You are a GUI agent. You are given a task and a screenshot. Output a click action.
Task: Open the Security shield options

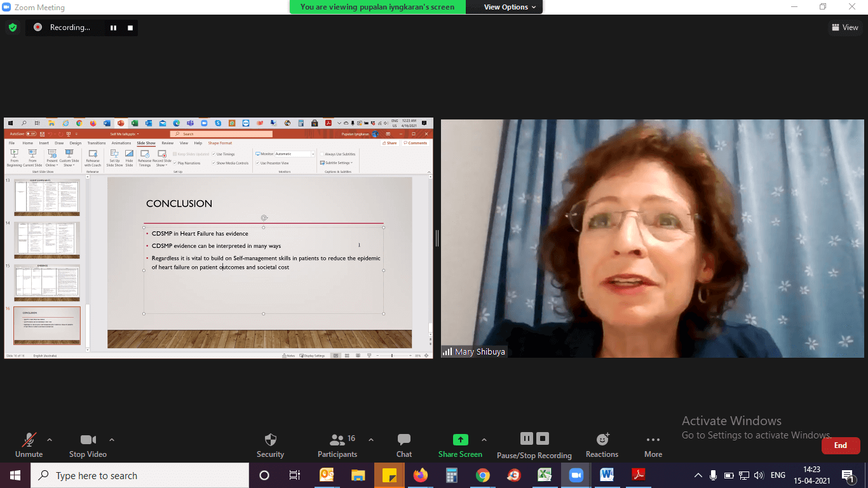point(270,445)
